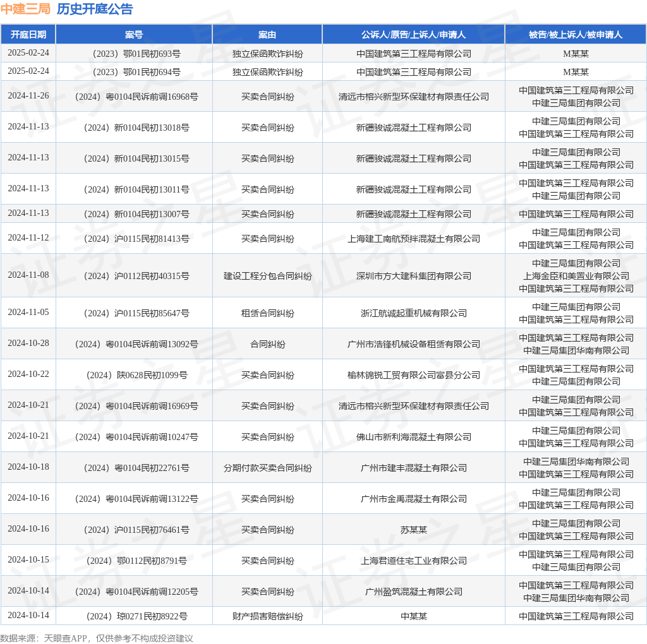
Task: Click plaintiff 佛山市新利海混凝土有限公司
Action: tap(413, 437)
